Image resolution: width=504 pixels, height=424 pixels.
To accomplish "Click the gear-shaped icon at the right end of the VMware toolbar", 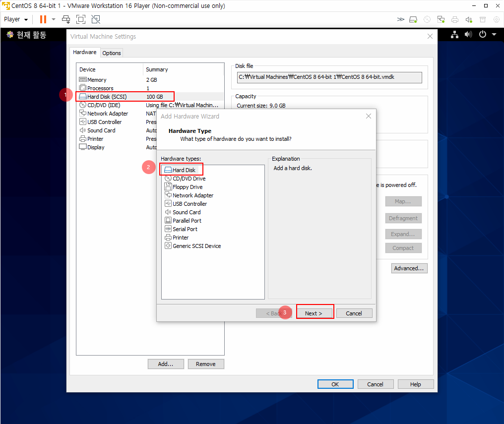I will pos(497,20).
